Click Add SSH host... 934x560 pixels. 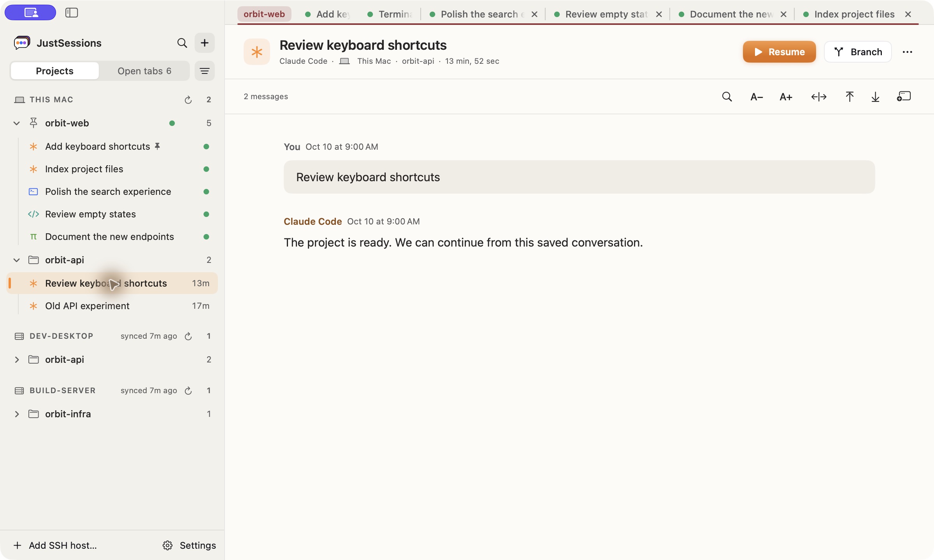55,546
